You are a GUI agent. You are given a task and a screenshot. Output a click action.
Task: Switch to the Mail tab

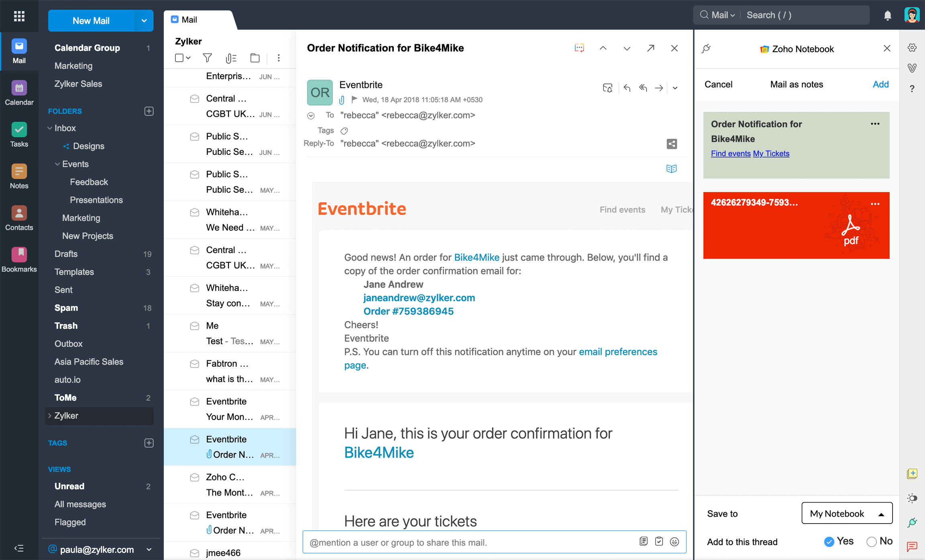point(189,19)
